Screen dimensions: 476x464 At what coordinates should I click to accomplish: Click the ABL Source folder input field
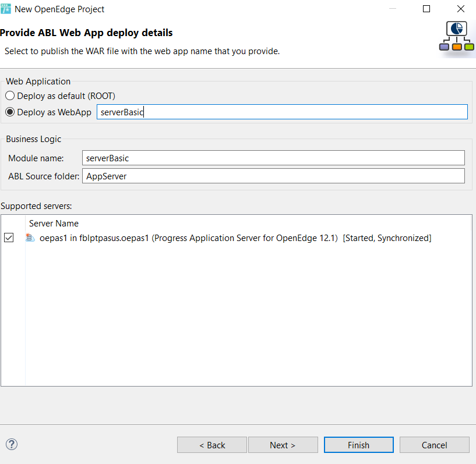coord(273,176)
